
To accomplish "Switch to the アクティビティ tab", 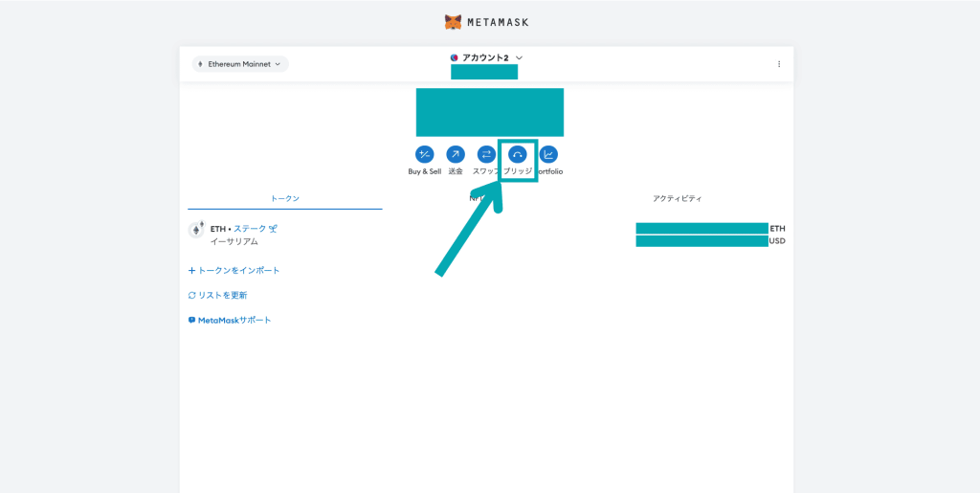I will [677, 198].
